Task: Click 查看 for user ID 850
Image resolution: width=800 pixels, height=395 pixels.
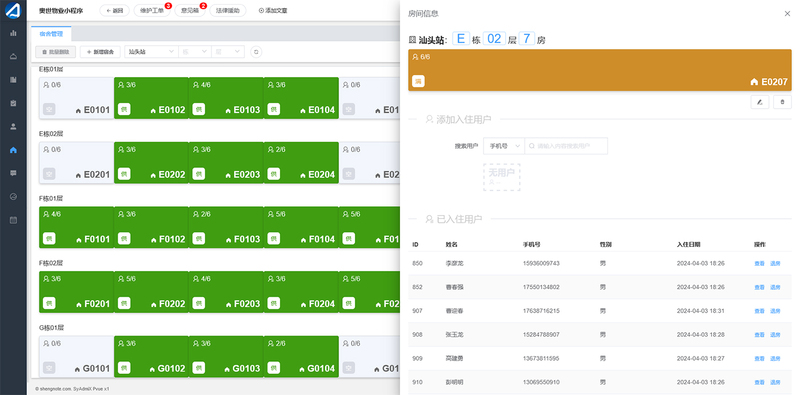Action: (760, 264)
